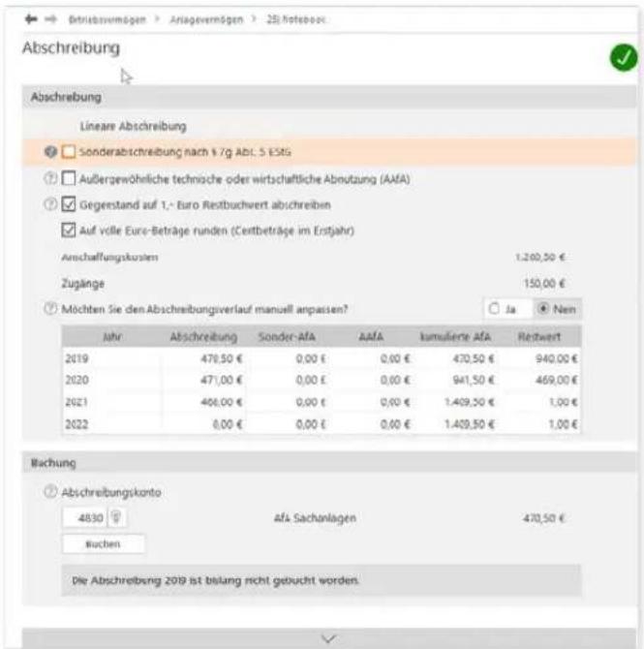Open help for manual Abschreibungsverlauf question
This screenshot has height=649, width=644.
(x=50, y=309)
